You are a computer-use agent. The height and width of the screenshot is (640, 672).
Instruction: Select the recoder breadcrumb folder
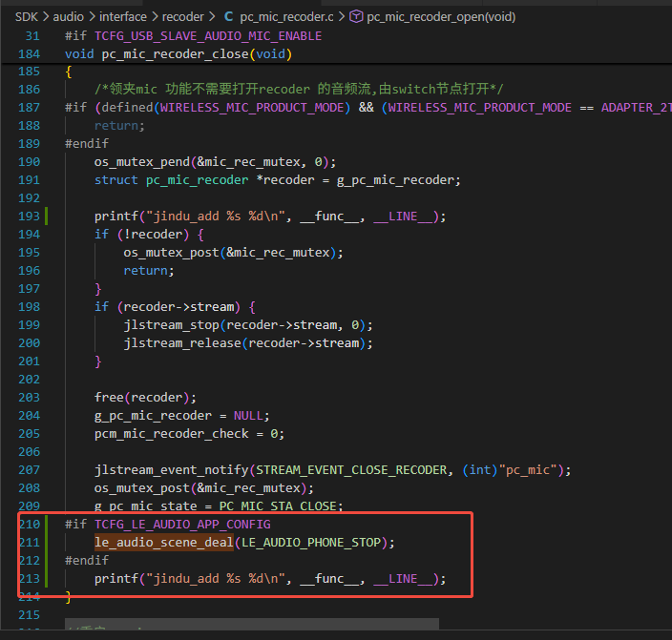coord(182,17)
